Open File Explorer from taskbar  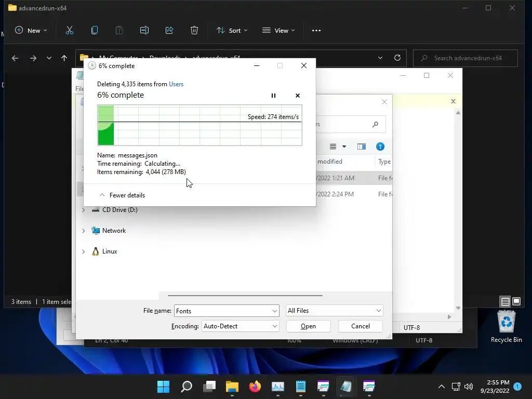tap(232, 387)
